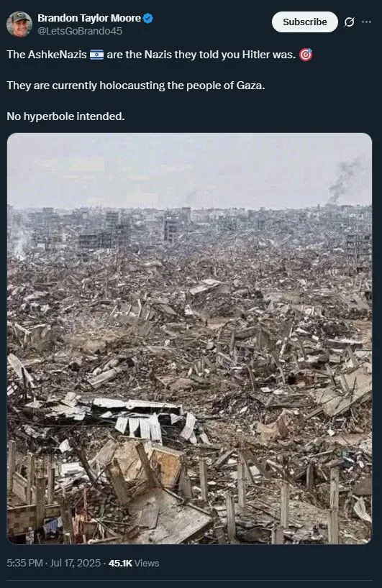The width and height of the screenshot is (382, 588).
Task: Open the 5:35 PM timestamp link
Action: [24, 564]
